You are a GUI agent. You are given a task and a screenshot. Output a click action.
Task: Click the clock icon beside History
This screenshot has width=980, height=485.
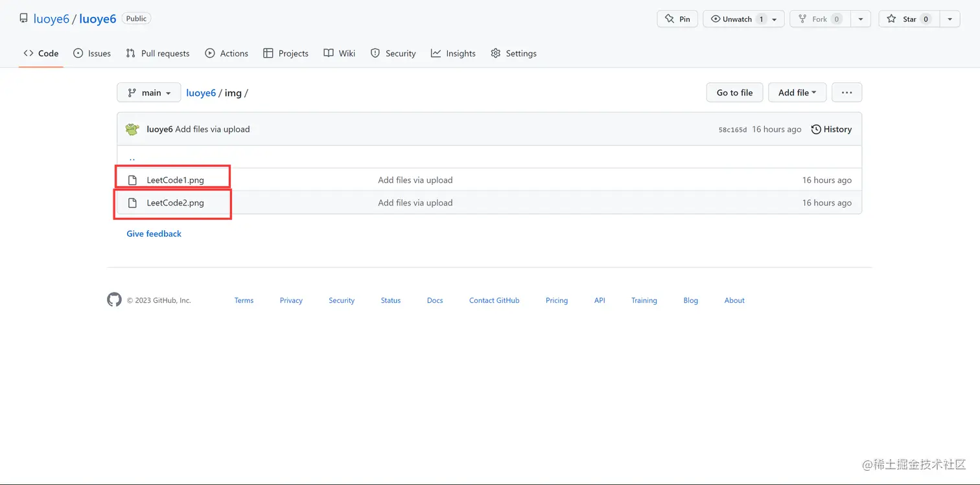(x=816, y=129)
